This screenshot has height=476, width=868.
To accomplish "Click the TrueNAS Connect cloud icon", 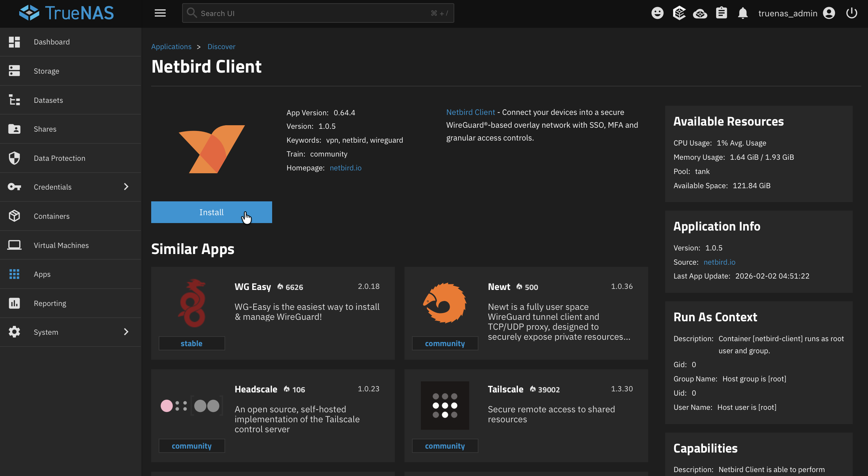I will [x=700, y=14].
